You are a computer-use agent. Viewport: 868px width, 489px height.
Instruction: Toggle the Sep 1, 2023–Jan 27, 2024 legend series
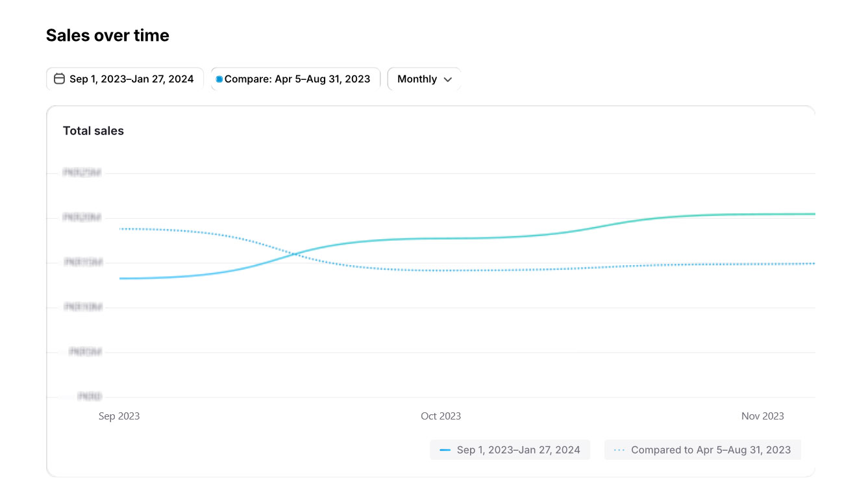click(x=518, y=450)
